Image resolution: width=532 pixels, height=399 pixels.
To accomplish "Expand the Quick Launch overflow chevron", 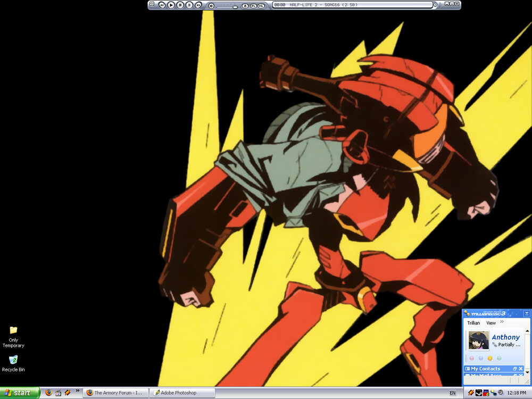I will point(78,391).
